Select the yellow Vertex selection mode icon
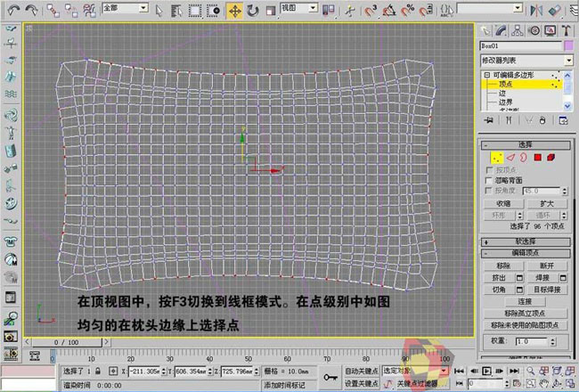 tap(497, 158)
